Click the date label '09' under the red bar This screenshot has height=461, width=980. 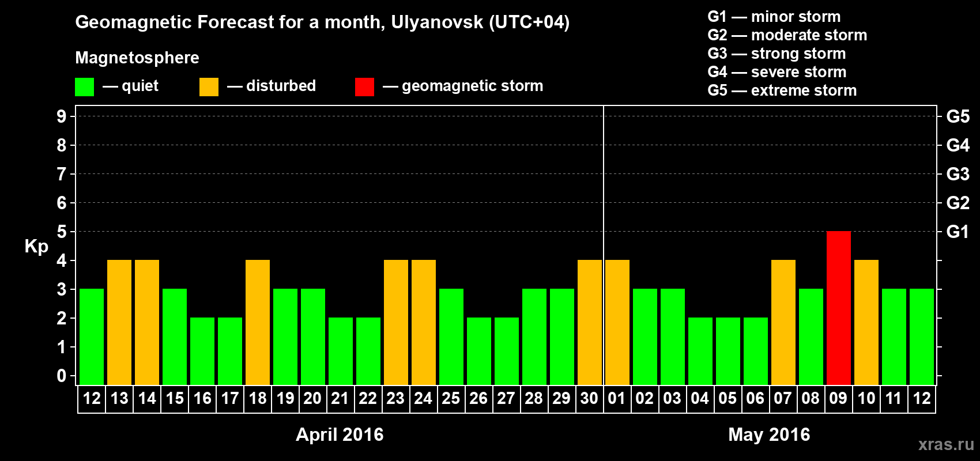point(838,398)
